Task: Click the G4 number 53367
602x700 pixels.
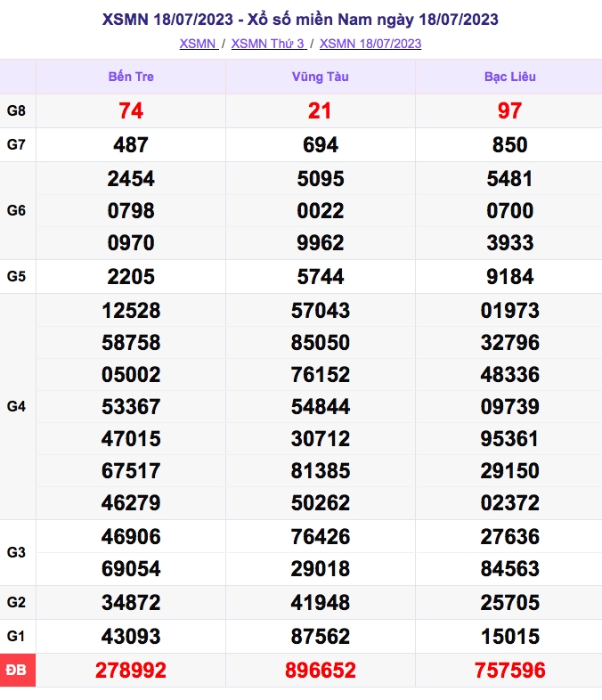Action: coord(131,407)
